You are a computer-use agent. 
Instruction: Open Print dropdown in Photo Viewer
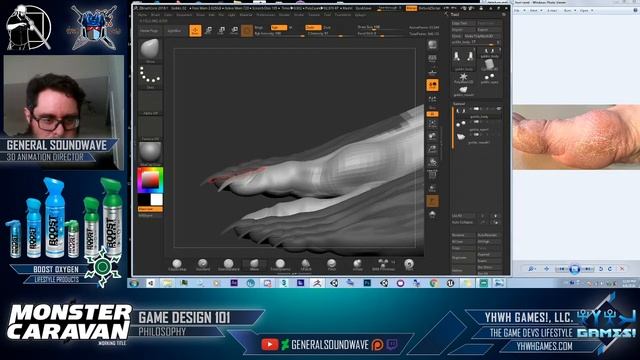[x=535, y=11]
